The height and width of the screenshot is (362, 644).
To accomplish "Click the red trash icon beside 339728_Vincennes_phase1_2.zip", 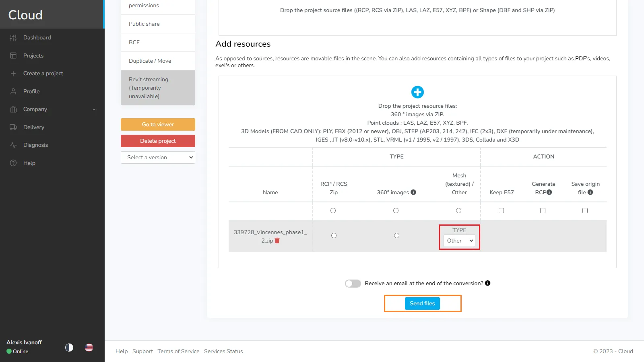I will coord(277,241).
